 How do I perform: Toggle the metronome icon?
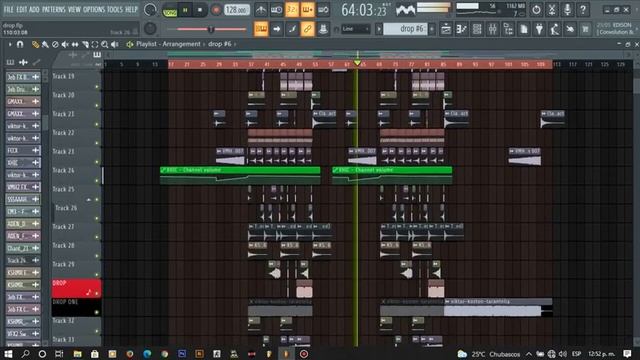(261, 10)
